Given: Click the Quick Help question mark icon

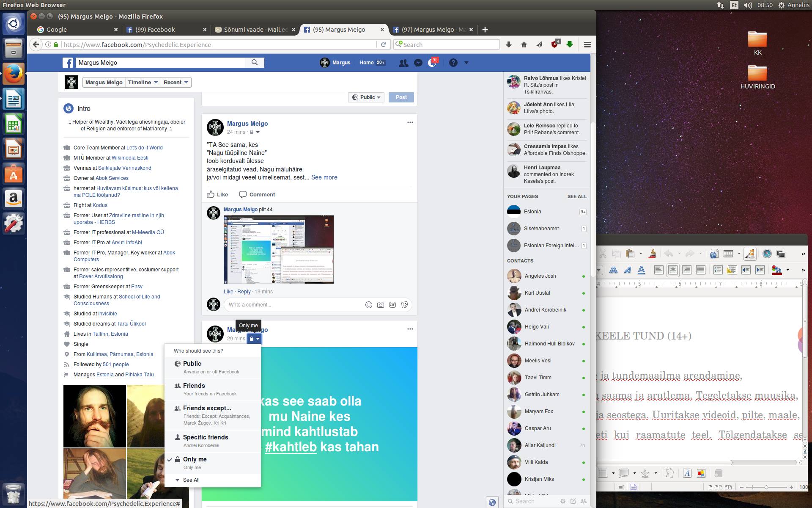Looking at the screenshot, I should pyautogui.click(x=453, y=63).
